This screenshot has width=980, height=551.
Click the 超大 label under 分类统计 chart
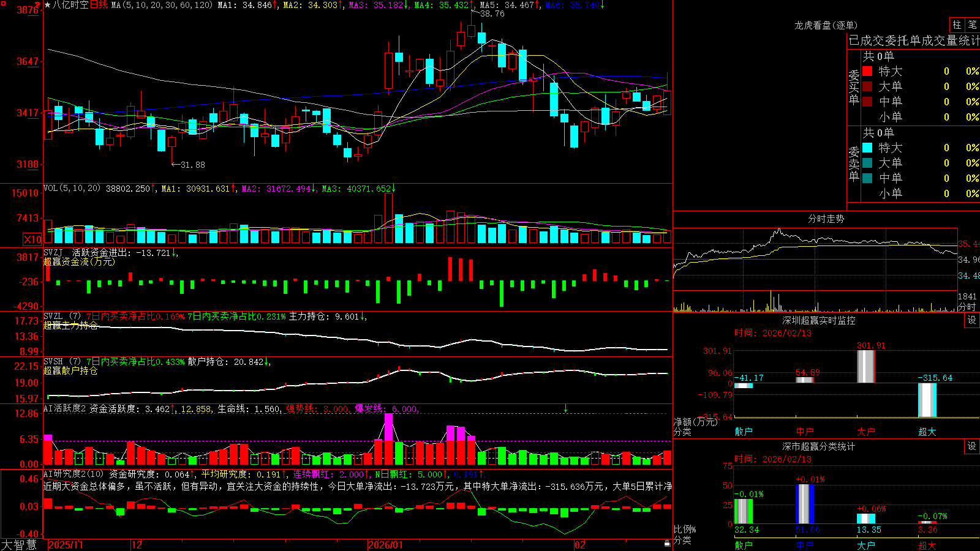click(x=927, y=545)
